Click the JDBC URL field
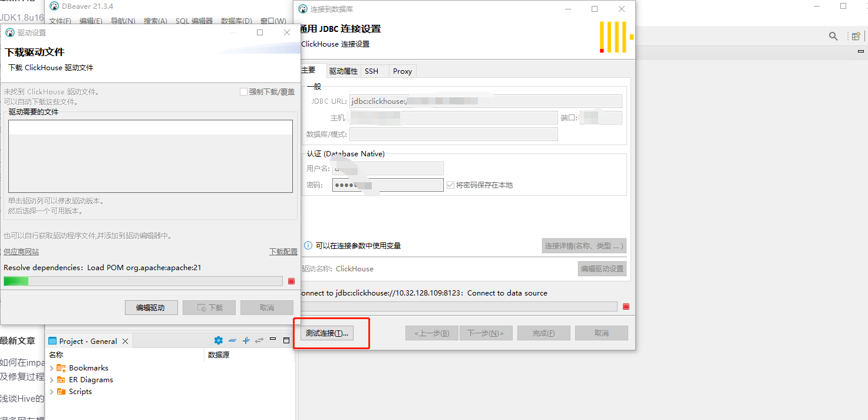Viewport: 868px width, 420px height. pos(486,101)
